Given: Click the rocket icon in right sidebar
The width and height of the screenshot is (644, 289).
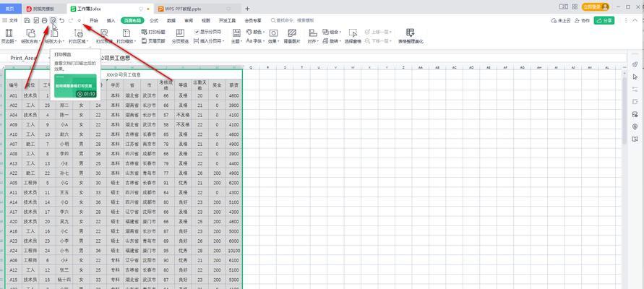Looking at the screenshot, I should tap(635, 64).
